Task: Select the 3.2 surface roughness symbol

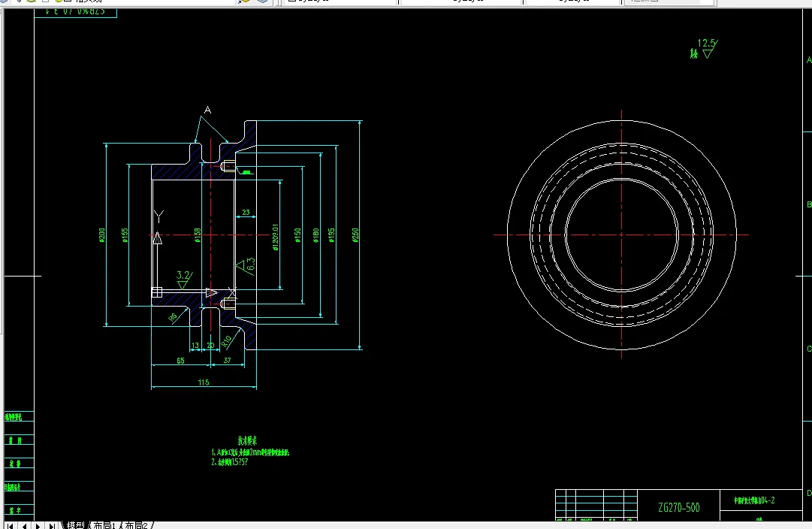Action: point(184,280)
